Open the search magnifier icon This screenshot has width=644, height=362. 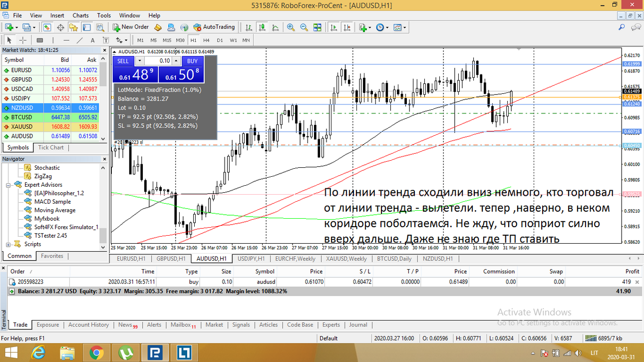(622, 27)
